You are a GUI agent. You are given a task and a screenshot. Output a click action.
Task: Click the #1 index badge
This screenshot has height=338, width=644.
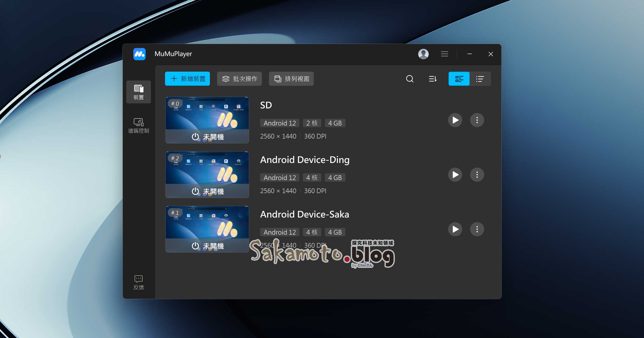(x=175, y=213)
